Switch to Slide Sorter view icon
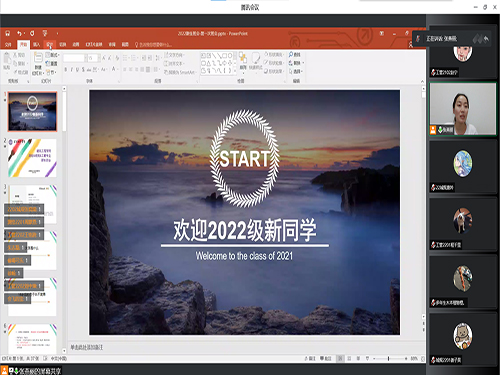This screenshot has width=500, height=375. pos(349,359)
